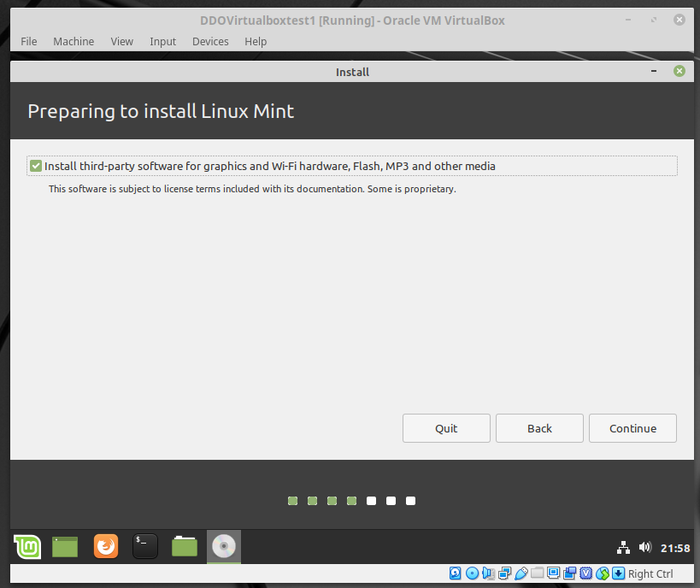700x588 pixels.
Task: Click the Show Desktop panel icon
Action: coord(65,546)
